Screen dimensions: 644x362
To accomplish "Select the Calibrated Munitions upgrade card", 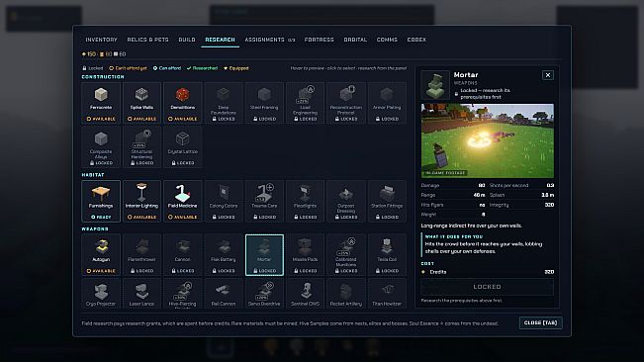I will click(x=346, y=255).
